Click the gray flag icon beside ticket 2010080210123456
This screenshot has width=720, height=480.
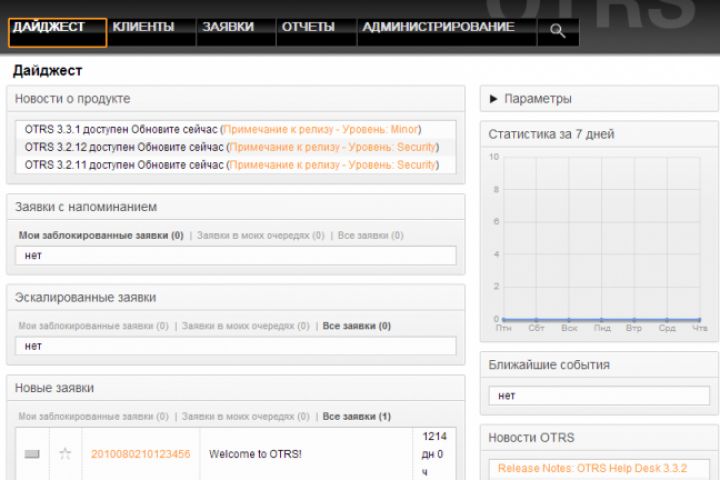pos(32,454)
